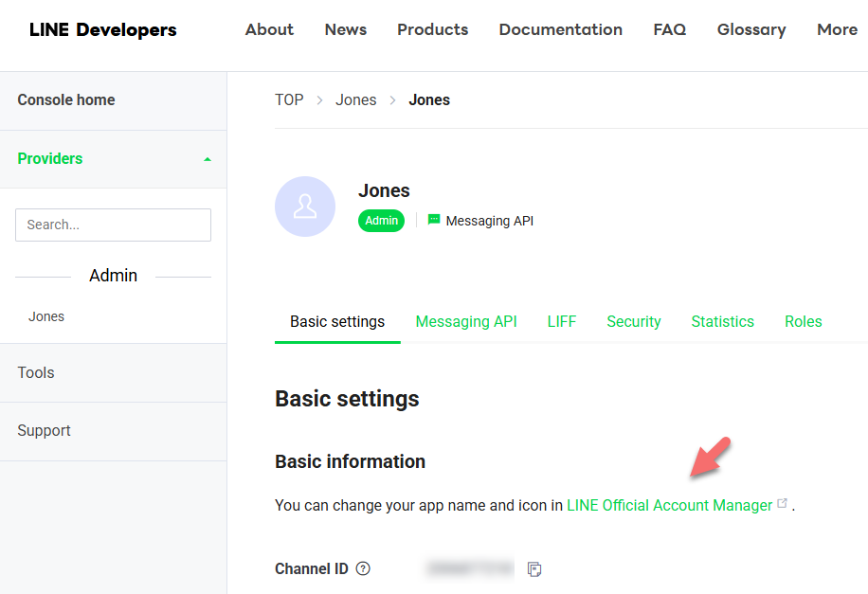Click the Channel ID help question mark icon
The image size is (868, 594).
[x=363, y=569]
